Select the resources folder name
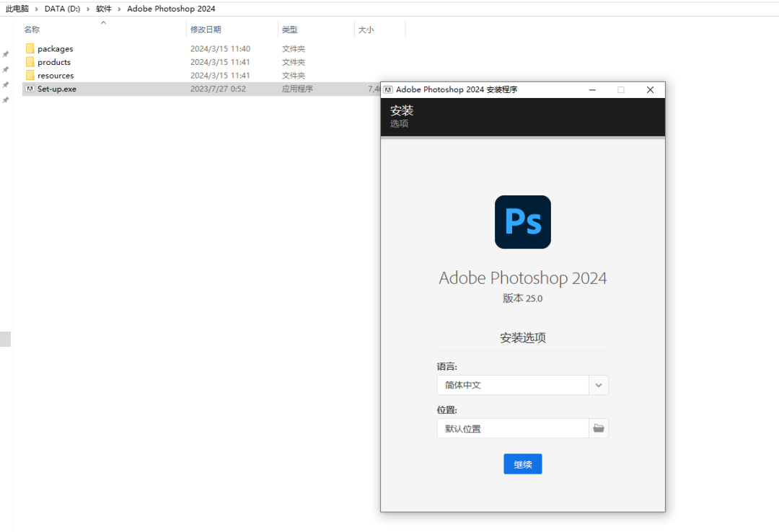The image size is (779, 532). [x=56, y=76]
